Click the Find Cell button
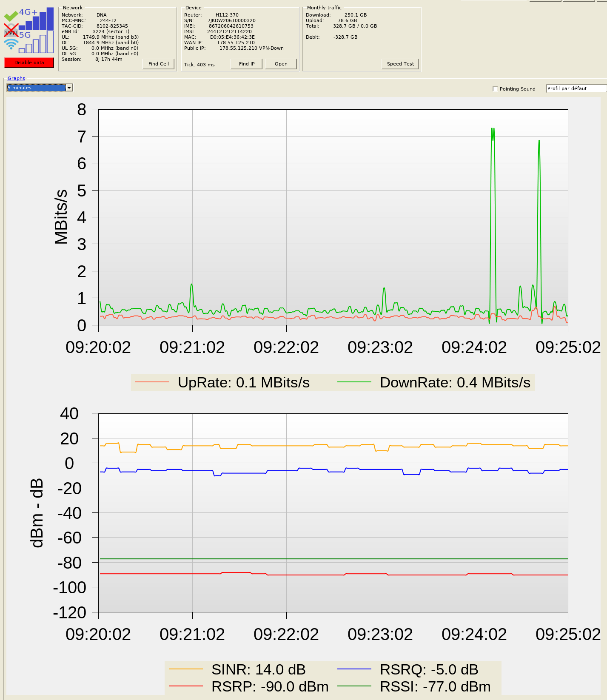This screenshot has width=607, height=700. click(x=158, y=64)
